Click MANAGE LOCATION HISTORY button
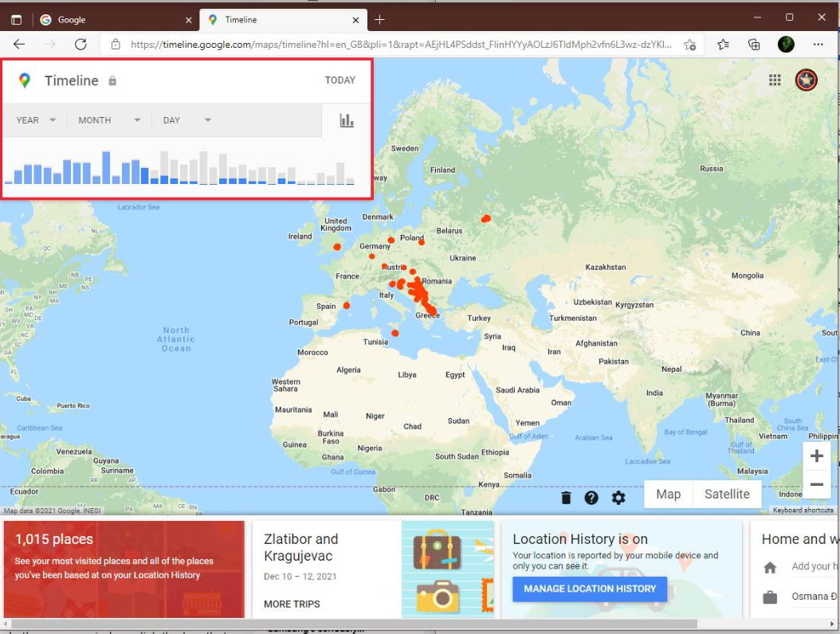The height and width of the screenshot is (634, 840). (x=590, y=589)
